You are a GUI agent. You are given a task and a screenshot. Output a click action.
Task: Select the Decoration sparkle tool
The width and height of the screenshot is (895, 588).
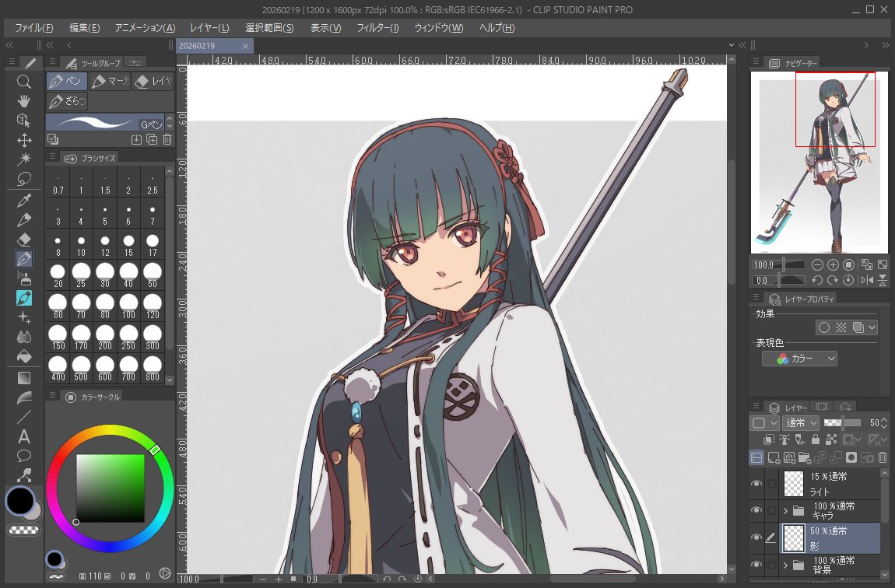pos(23,317)
